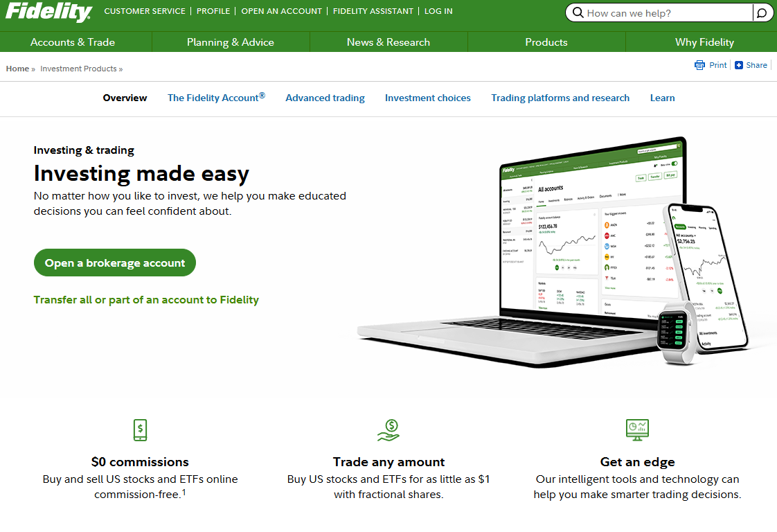This screenshot has width=777, height=532.
Task: Click Transfer all or part of an account link
Action: pyautogui.click(x=146, y=299)
